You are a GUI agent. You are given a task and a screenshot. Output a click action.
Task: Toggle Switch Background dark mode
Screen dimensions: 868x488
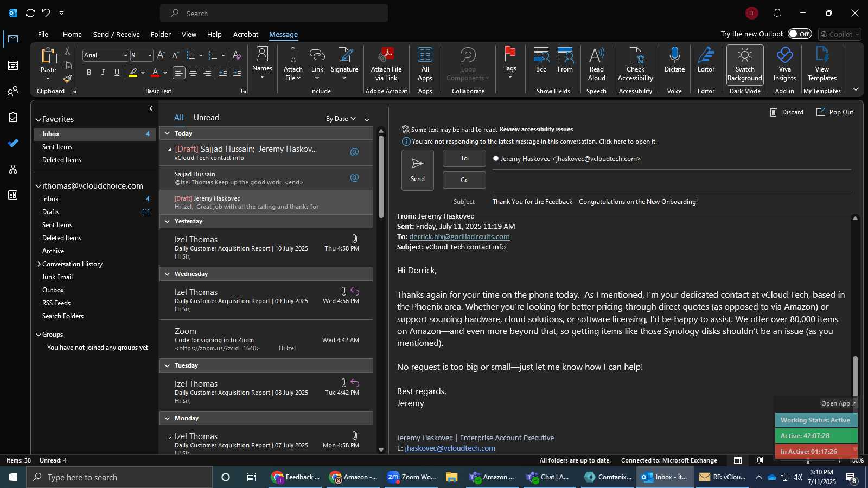[x=745, y=65]
